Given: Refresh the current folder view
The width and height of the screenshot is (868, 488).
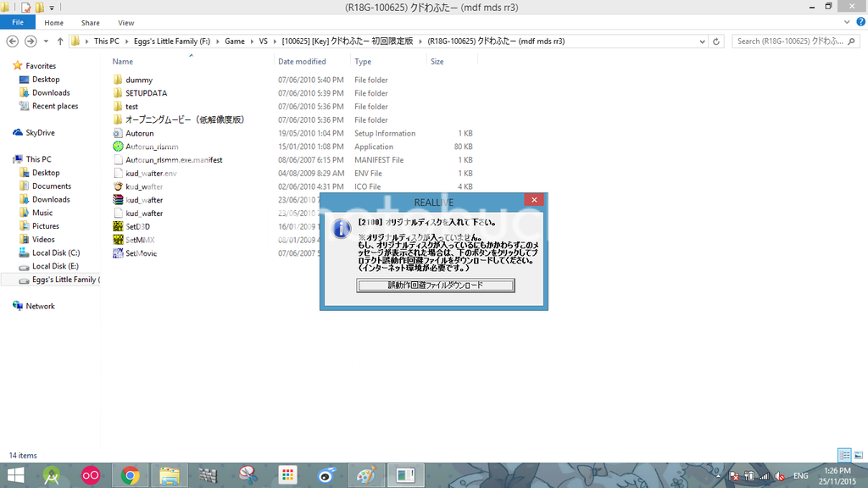Looking at the screenshot, I should [x=717, y=41].
